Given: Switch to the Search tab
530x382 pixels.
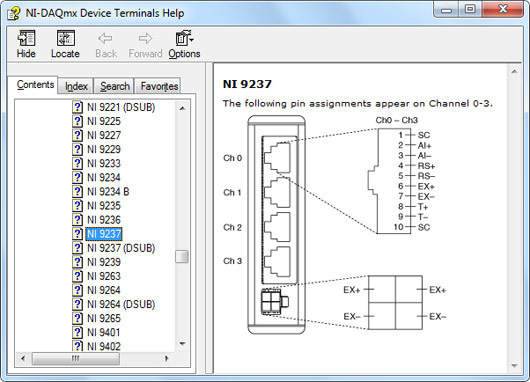Looking at the screenshot, I should (x=115, y=86).
